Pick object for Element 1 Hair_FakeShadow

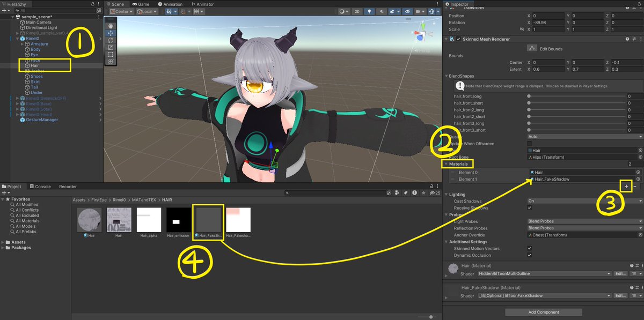(x=639, y=179)
